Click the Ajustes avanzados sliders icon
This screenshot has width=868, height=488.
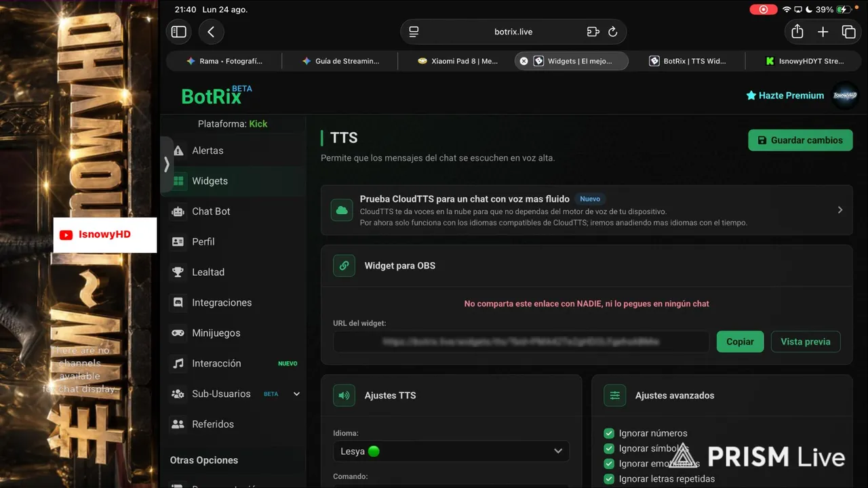[615, 396]
